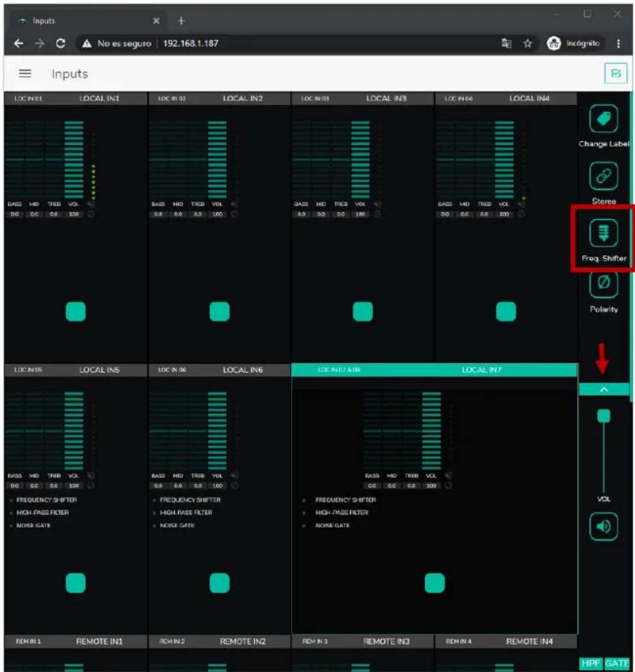Toggle the HPF button

(591, 664)
